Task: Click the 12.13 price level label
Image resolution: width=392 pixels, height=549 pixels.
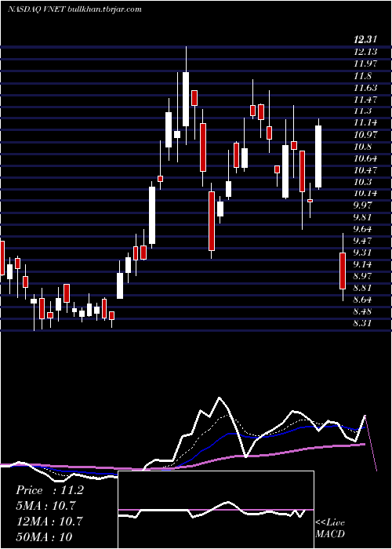Action: pyautogui.click(x=365, y=52)
